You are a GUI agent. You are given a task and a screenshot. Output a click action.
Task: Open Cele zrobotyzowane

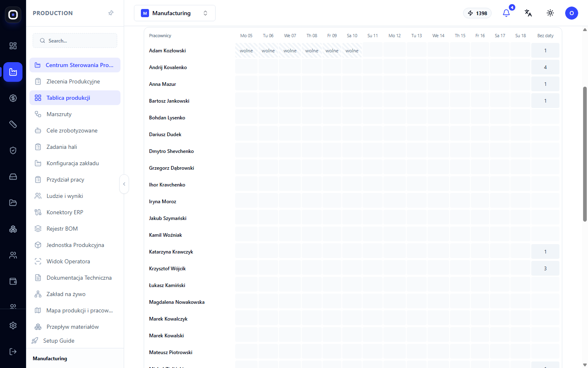pos(75,130)
